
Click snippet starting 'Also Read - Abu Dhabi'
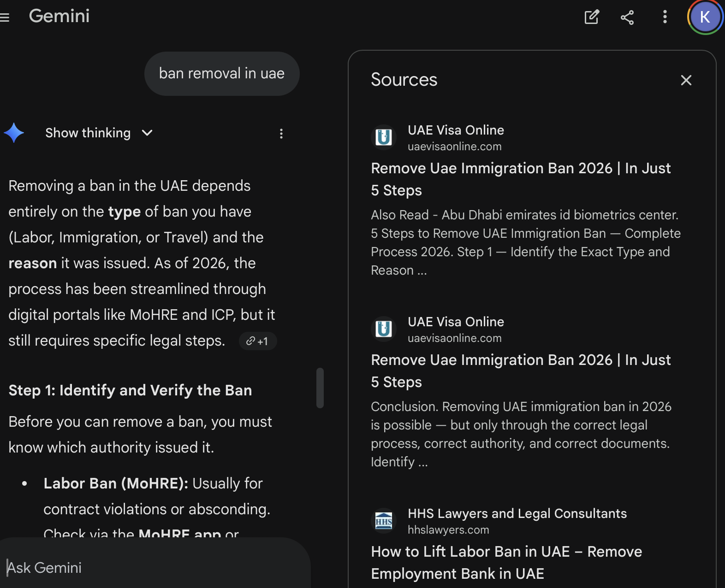click(526, 242)
